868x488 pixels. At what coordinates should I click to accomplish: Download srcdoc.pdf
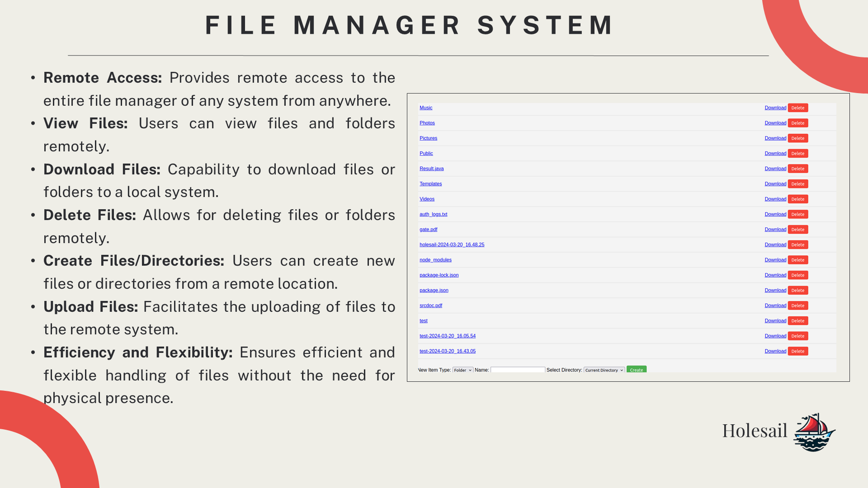(x=775, y=305)
